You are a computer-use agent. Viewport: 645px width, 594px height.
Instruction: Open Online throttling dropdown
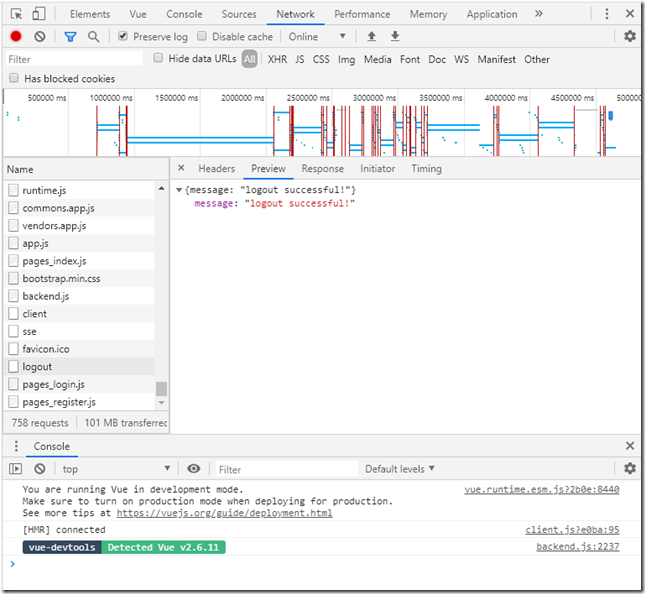[x=317, y=37]
